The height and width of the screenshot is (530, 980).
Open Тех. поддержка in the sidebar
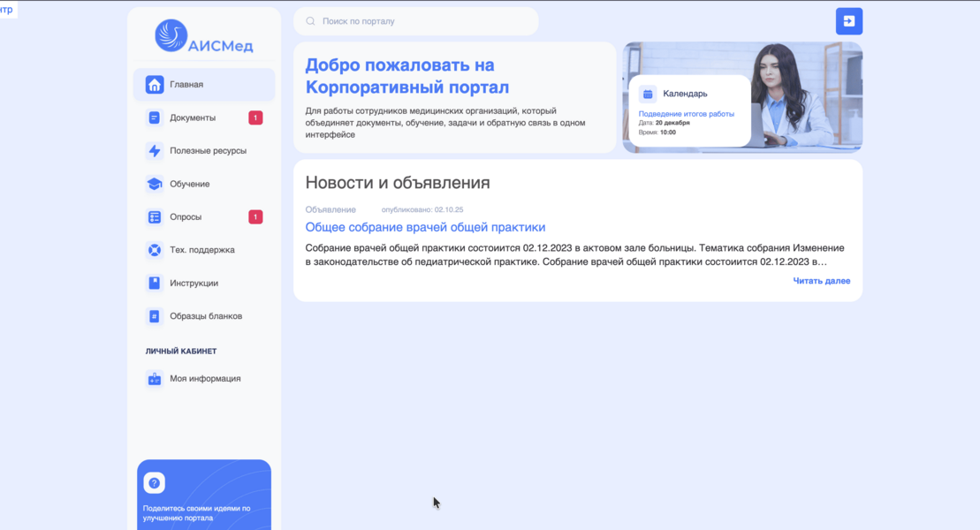[204, 250]
